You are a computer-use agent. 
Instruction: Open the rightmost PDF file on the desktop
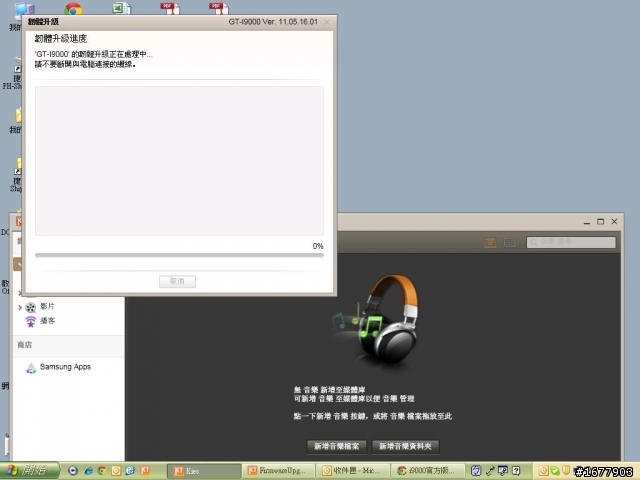pos(219,8)
